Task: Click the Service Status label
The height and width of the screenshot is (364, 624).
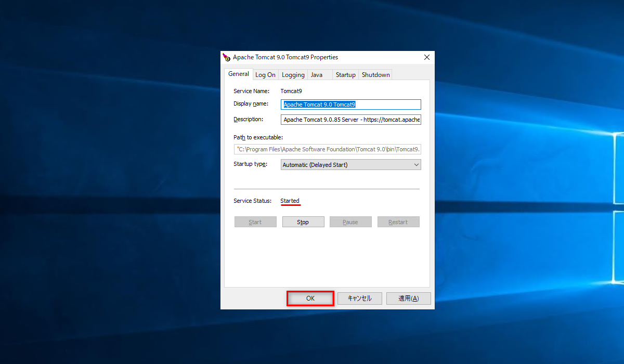Action: [x=252, y=201]
